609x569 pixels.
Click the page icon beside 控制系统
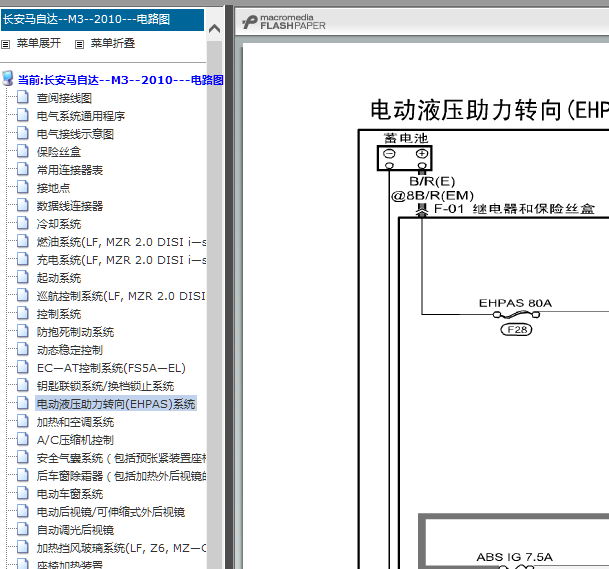23,313
